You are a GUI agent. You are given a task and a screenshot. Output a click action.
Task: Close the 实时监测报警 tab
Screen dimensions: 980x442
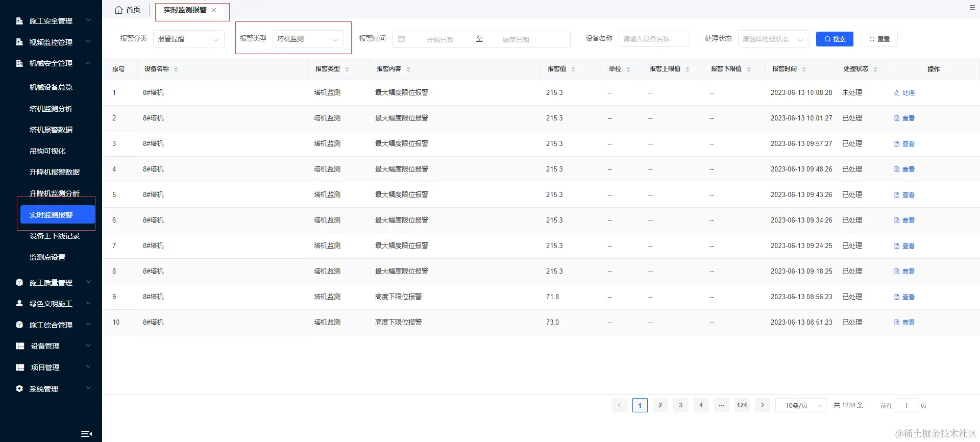pos(214,10)
